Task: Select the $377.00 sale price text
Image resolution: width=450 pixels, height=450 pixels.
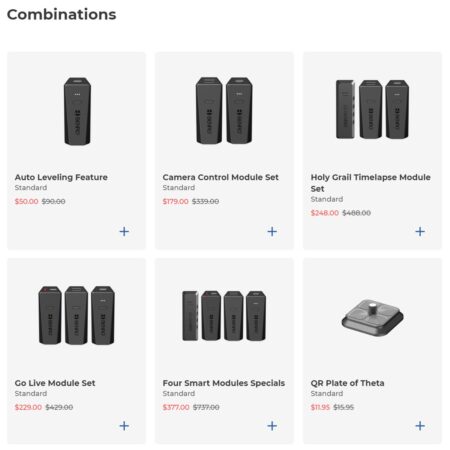Action: (176, 407)
